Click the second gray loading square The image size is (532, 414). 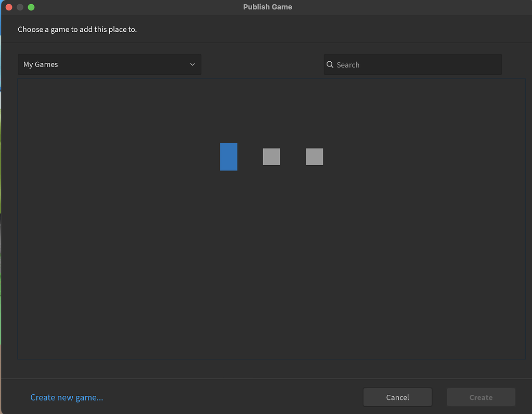[314, 156]
